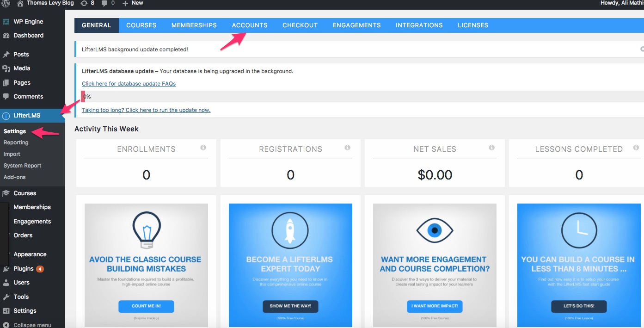Open the + New content menu
This screenshot has width=644, height=328.
tap(133, 3)
